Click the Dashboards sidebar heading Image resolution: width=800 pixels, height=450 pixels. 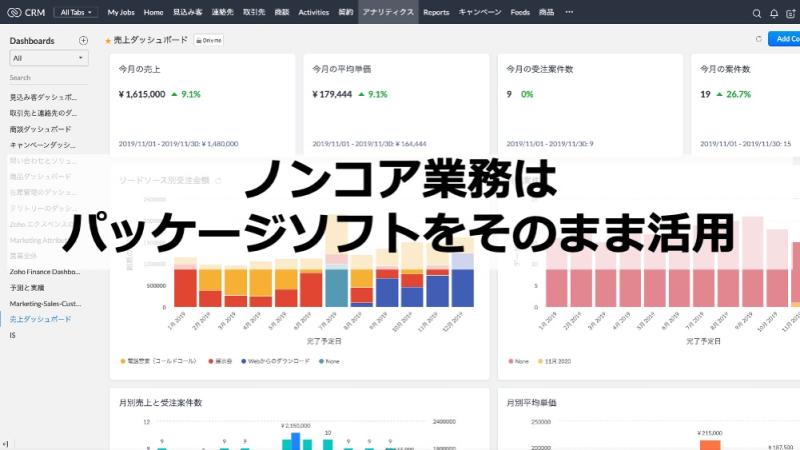(x=32, y=40)
